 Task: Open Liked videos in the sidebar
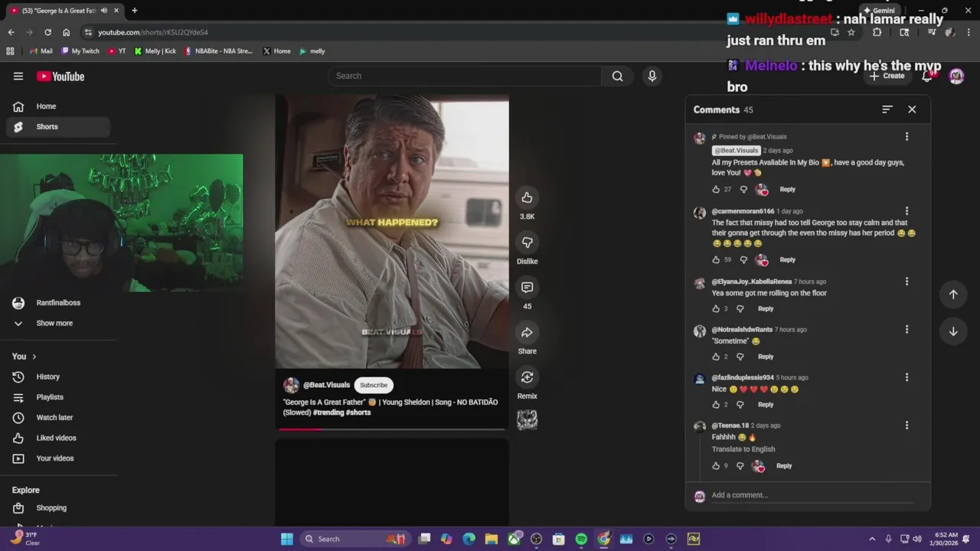click(x=58, y=438)
